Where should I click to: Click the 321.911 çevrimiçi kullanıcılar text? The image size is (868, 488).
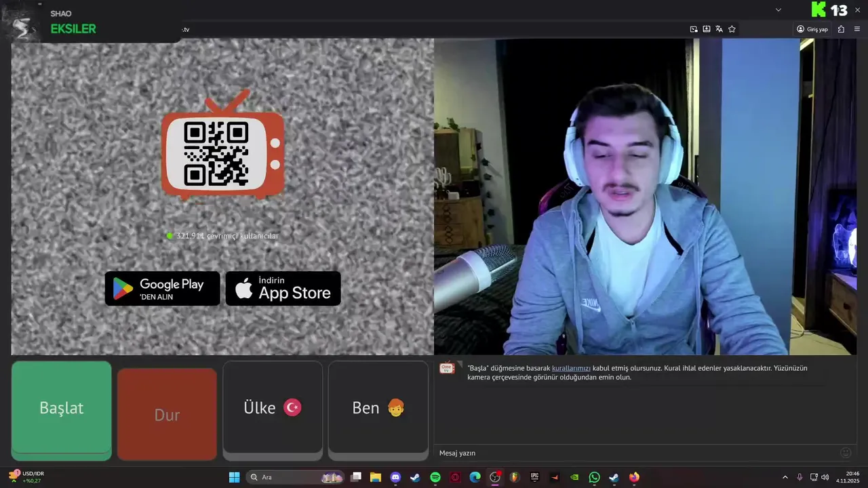pyautogui.click(x=227, y=236)
